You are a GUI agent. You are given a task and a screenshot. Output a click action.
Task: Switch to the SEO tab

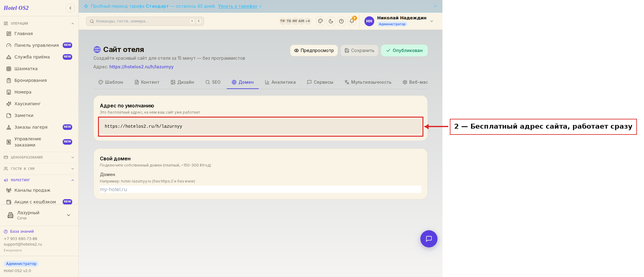213,82
